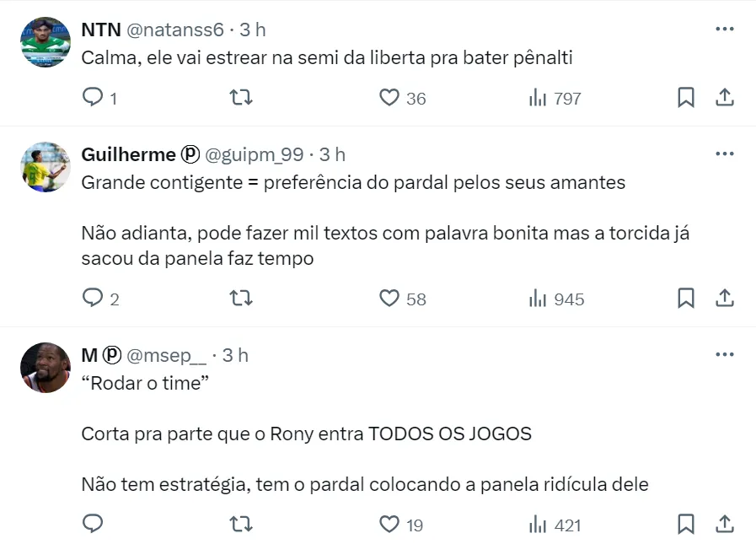The width and height of the screenshot is (756, 544).
Task: Share NTN's tweet
Action: coord(725,98)
